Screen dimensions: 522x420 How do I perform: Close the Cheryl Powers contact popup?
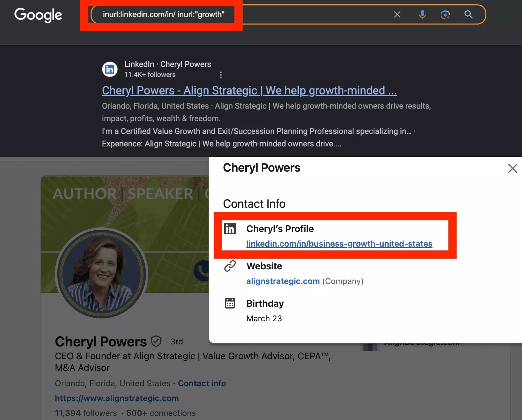[x=512, y=168]
